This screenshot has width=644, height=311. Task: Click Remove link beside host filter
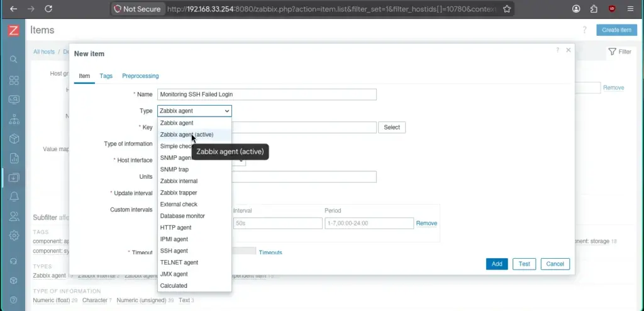click(x=613, y=88)
